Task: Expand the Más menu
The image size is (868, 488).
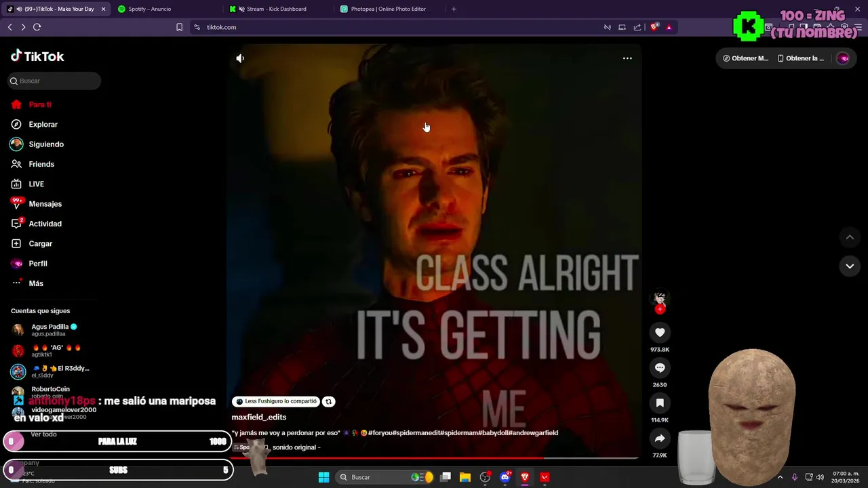Action: pos(36,283)
